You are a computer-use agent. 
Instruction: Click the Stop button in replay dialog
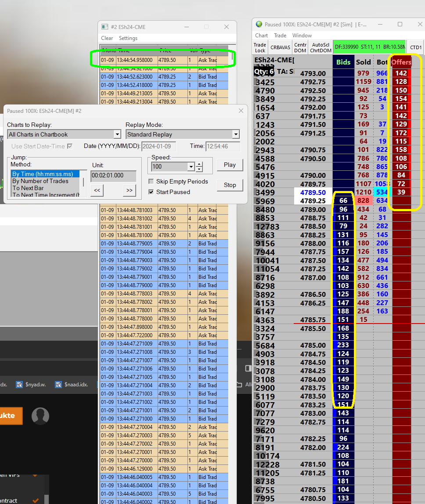[x=230, y=185]
